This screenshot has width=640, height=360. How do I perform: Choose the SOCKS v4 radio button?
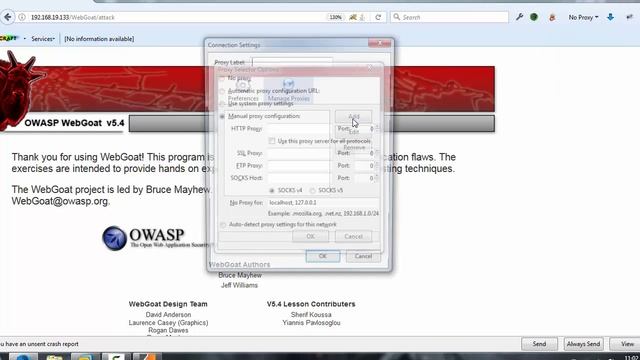(x=272, y=190)
